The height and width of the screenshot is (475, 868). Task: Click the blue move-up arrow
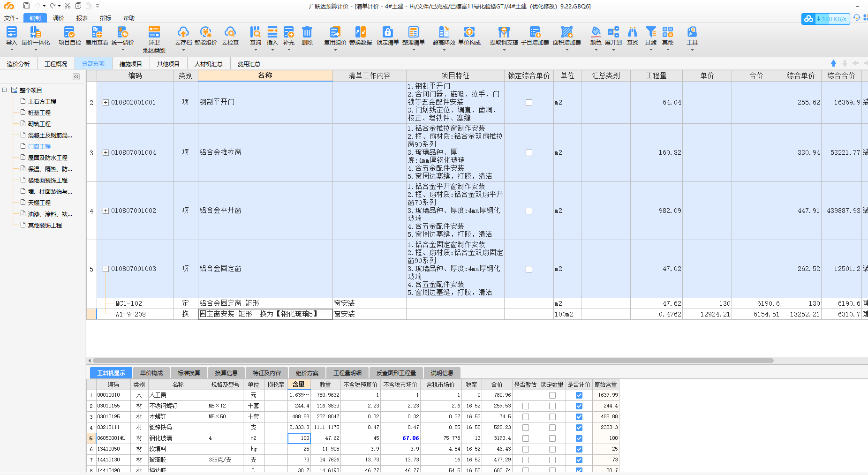(833, 63)
